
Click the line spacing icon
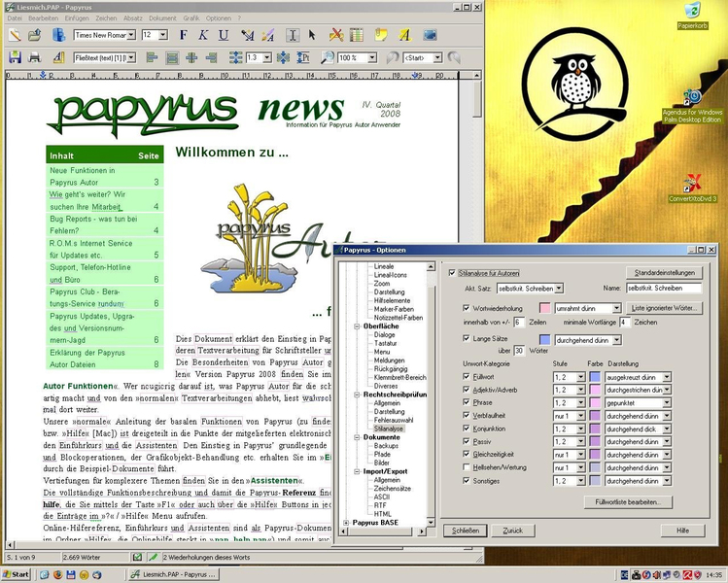click(x=235, y=57)
